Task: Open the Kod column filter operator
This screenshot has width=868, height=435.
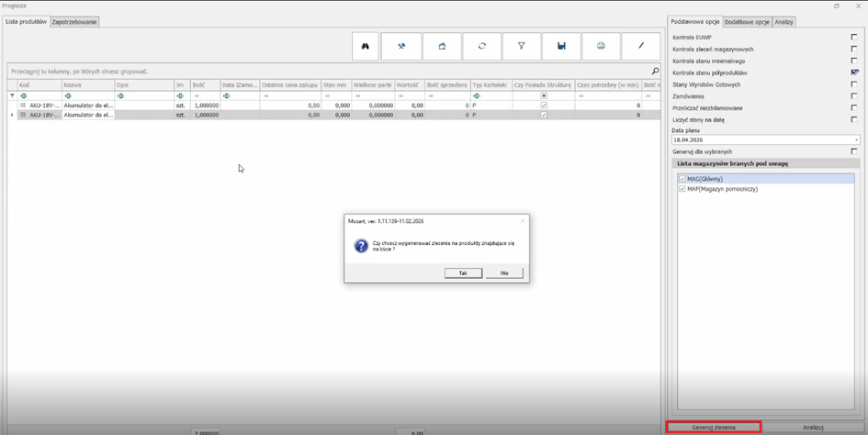Action: pyautogui.click(x=23, y=95)
